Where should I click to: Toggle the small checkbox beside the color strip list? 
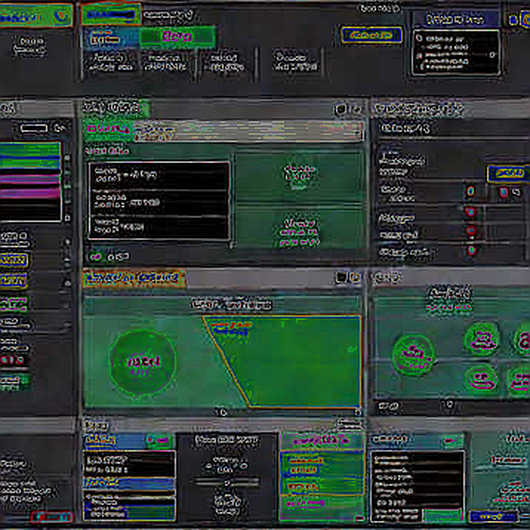pos(67,218)
